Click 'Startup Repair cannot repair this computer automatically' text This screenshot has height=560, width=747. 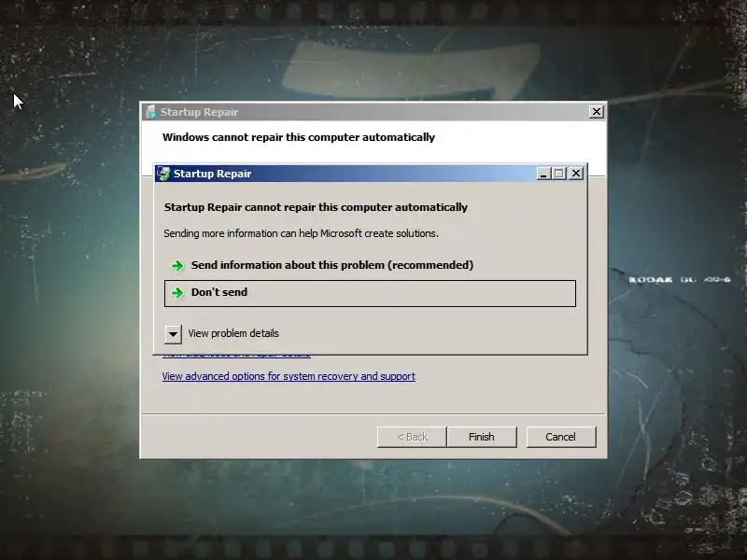point(316,207)
